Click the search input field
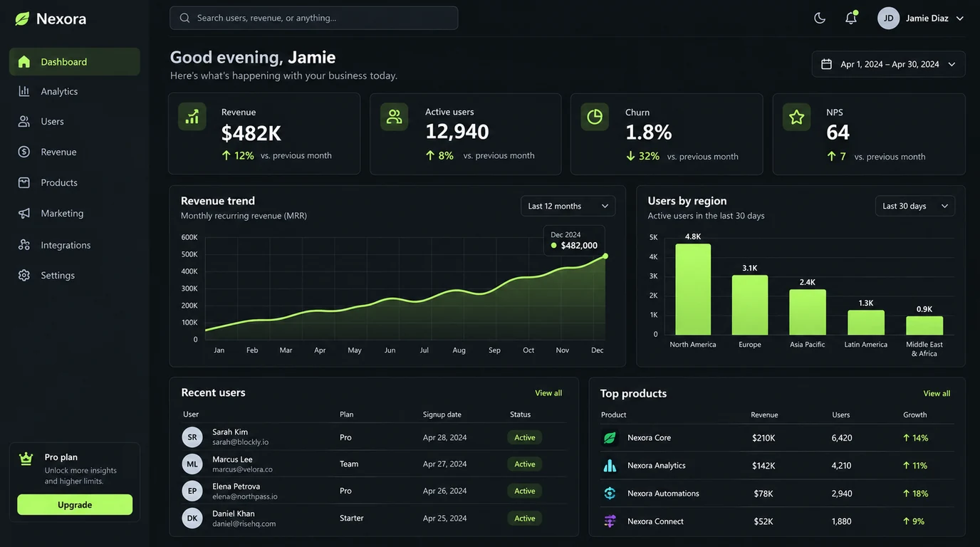 click(x=314, y=18)
